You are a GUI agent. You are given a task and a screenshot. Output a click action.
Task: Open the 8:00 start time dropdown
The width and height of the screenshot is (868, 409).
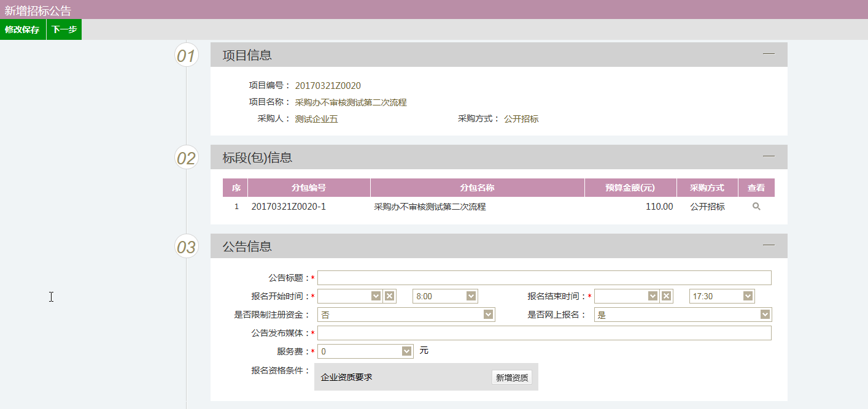click(x=471, y=296)
